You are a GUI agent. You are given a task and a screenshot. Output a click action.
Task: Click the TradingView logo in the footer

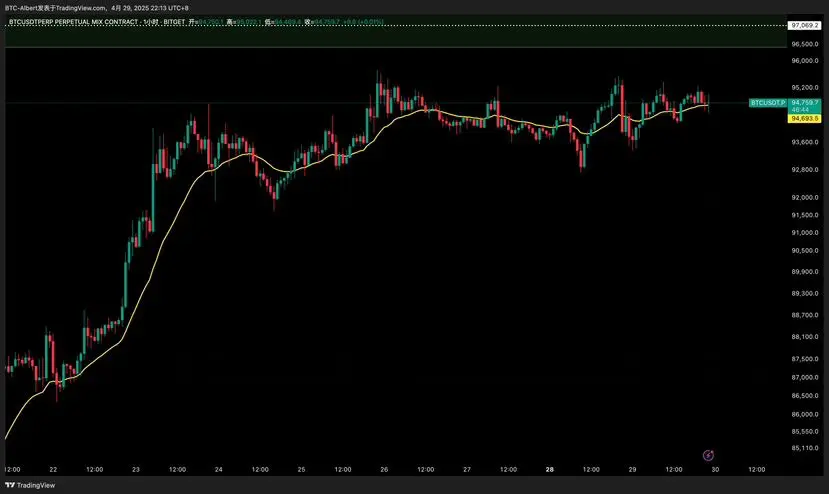point(30,485)
